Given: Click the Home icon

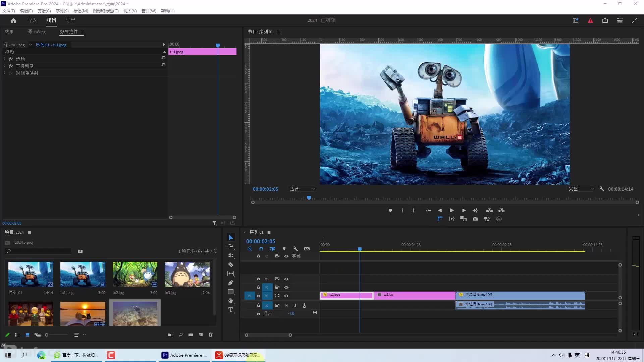Looking at the screenshot, I should [x=13, y=20].
